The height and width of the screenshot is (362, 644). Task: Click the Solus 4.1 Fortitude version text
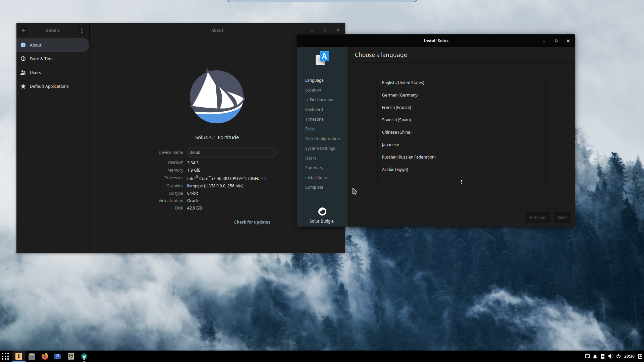pos(217,137)
